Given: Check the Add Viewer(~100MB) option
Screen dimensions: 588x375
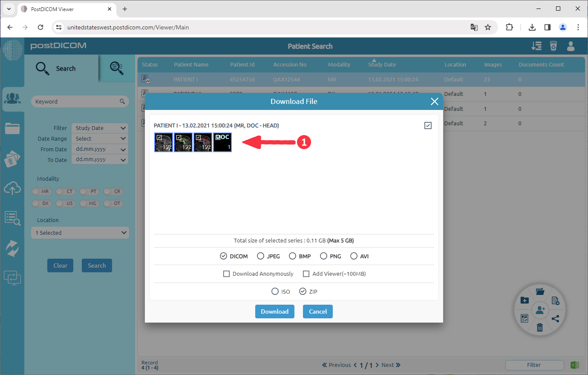Looking at the screenshot, I should 306,274.
